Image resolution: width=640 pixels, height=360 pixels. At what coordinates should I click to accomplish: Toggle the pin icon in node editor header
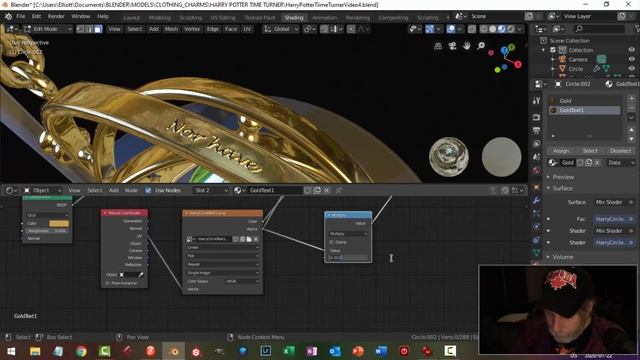tap(339, 190)
